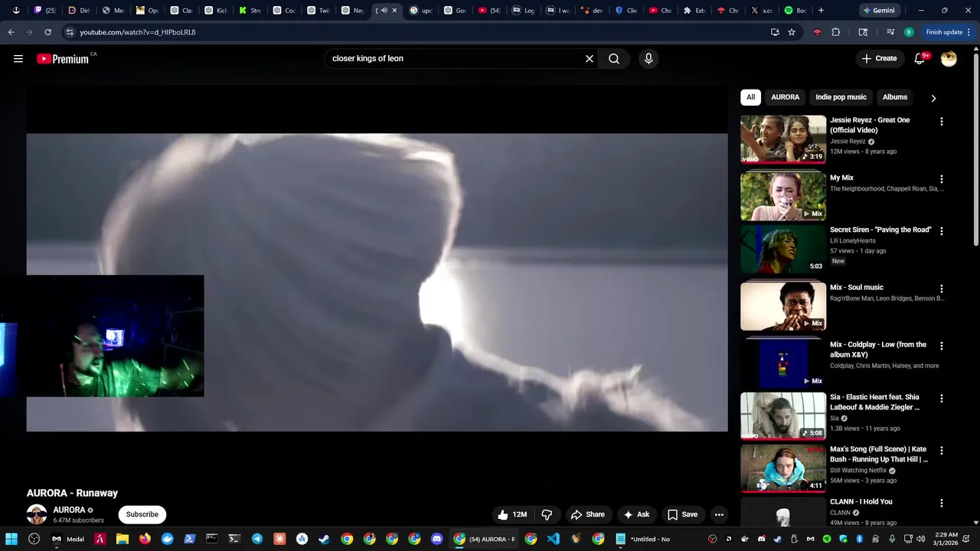Open the Create menu
Screen dimensions: 980x551
[x=879, y=58]
